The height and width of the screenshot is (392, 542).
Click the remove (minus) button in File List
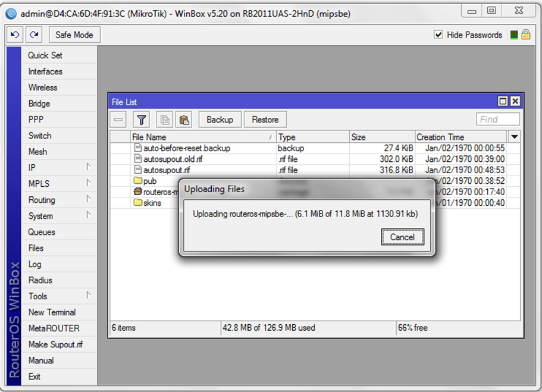coord(118,120)
